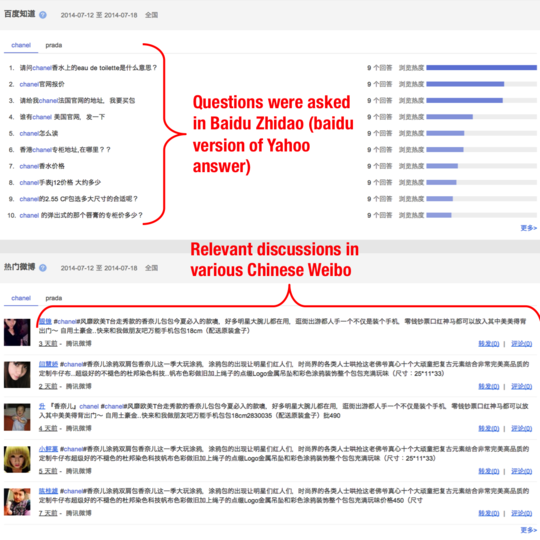540x540 pixels.
Task: Select the chanel tab in the 百度知道 section
Action: pyautogui.click(x=21, y=45)
